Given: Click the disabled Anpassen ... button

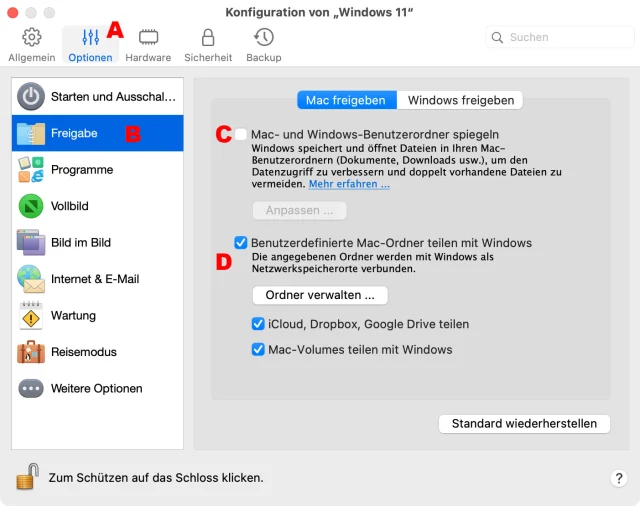Looking at the screenshot, I should [x=300, y=211].
